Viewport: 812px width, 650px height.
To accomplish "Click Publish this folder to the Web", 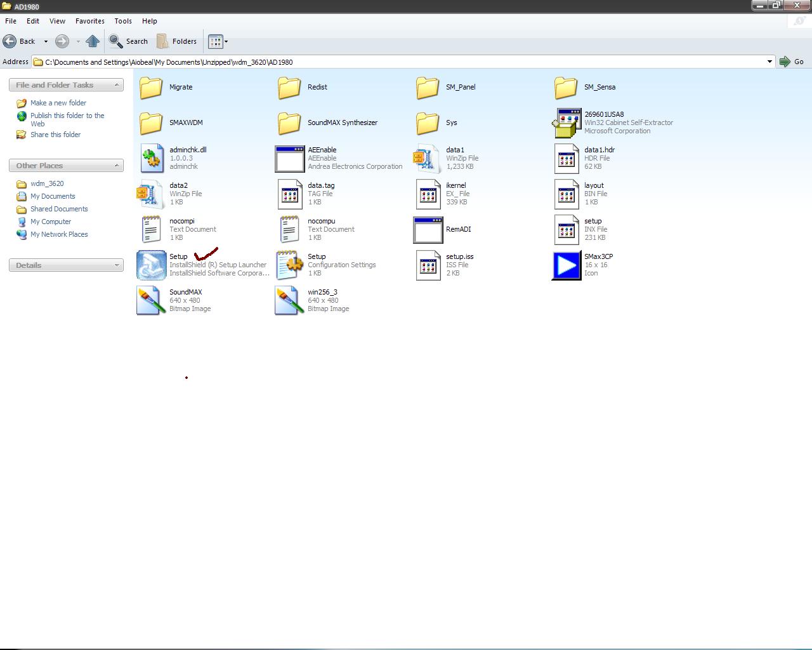I will pyautogui.click(x=67, y=119).
